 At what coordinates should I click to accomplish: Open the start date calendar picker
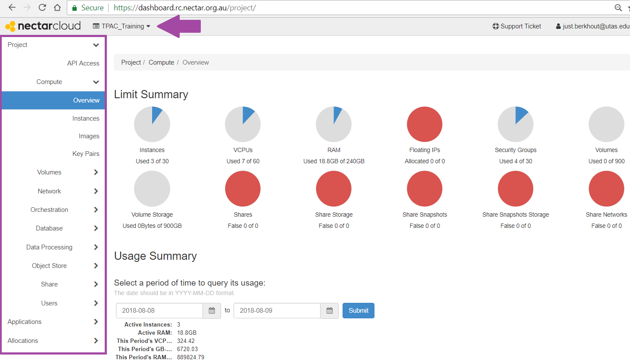pos(212,310)
